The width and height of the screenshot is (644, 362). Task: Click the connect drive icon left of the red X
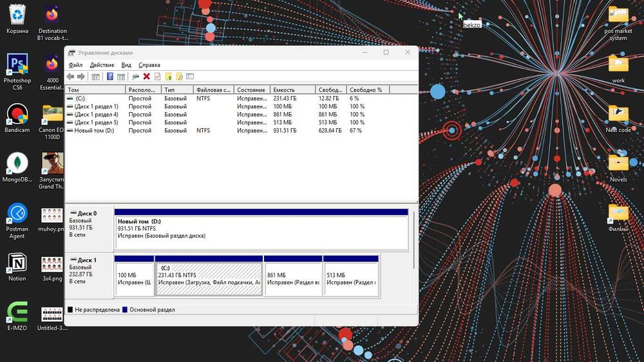point(135,77)
